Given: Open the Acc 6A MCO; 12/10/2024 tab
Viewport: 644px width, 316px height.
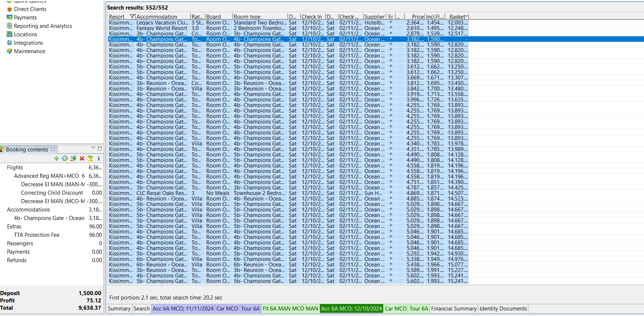Looking at the screenshot, I should click(x=352, y=309).
